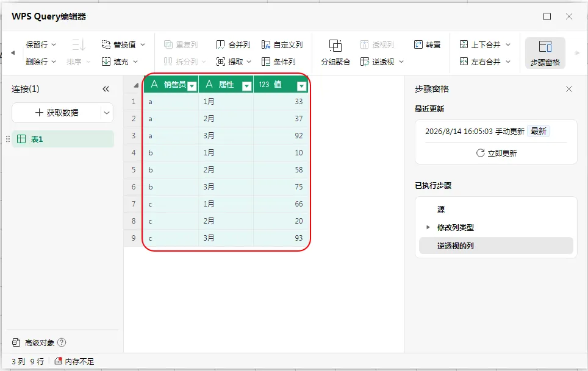Click the ribbon scroll-left arrow
Screen dimensions: 588x371
point(13,53)
